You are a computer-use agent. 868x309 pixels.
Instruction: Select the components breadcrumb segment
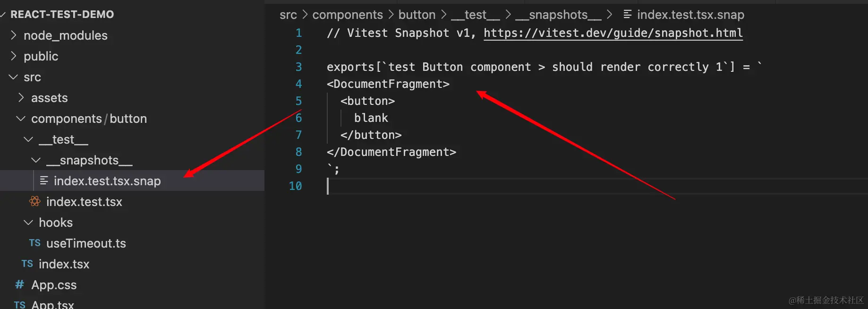click(348, 15)
